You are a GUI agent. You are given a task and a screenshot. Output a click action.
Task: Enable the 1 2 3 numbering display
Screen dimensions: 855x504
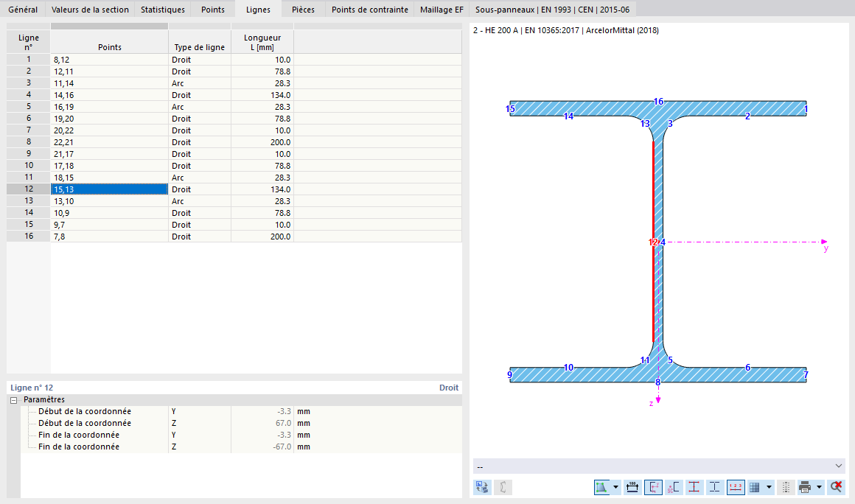coord(735,487)
